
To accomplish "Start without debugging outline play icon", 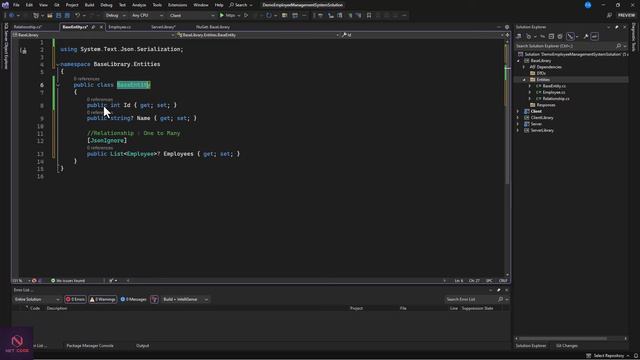I will pyautogui.click(x=246, y=16).
